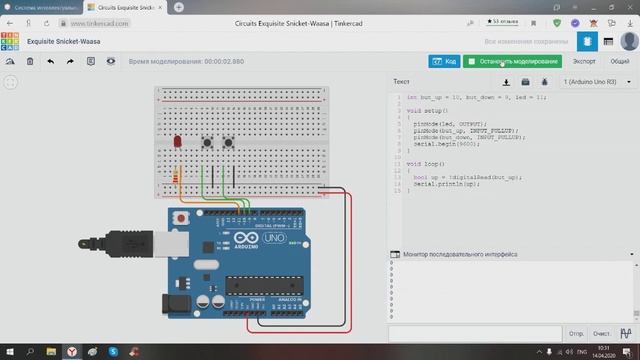Open the Export option

pos(584,61)
